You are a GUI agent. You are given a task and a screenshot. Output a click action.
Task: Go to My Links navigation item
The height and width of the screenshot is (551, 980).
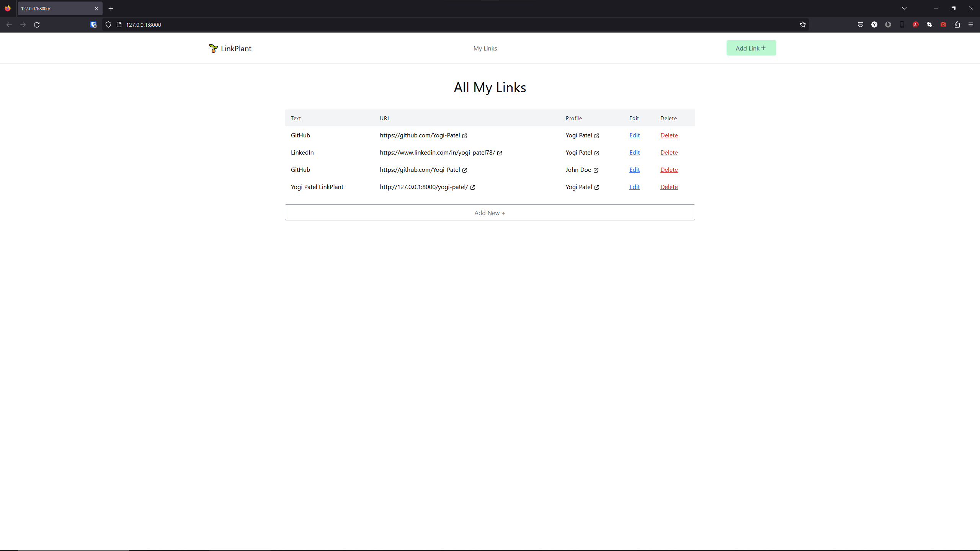point(485,49)
